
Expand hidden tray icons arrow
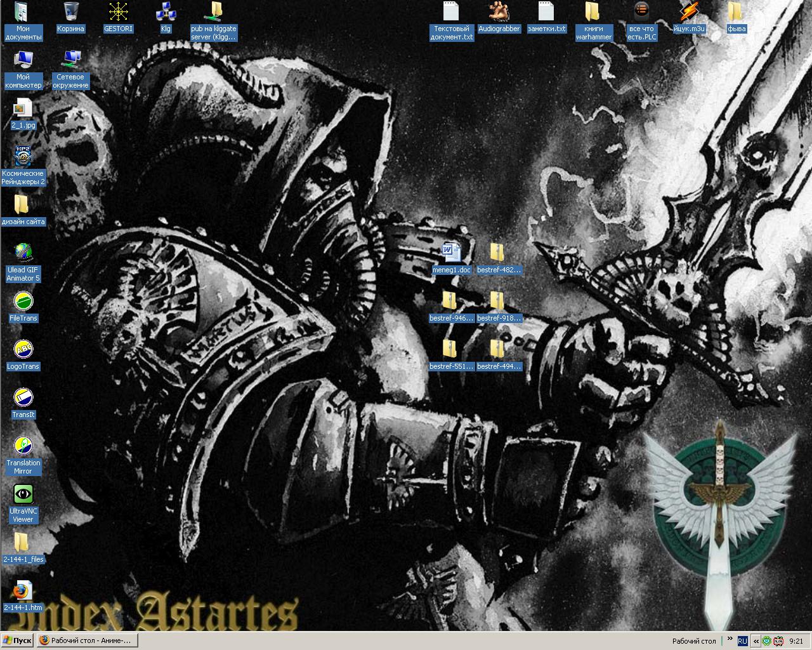756,641
